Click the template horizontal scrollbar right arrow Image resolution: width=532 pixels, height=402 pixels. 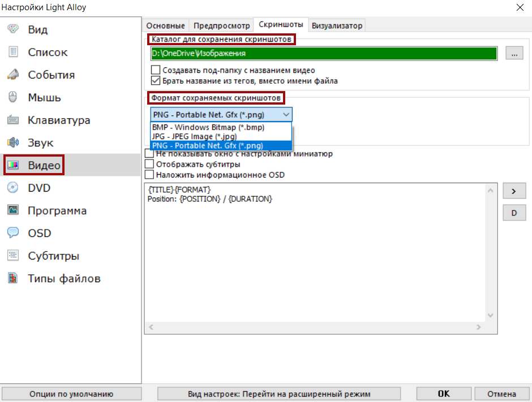pos(479,327)
